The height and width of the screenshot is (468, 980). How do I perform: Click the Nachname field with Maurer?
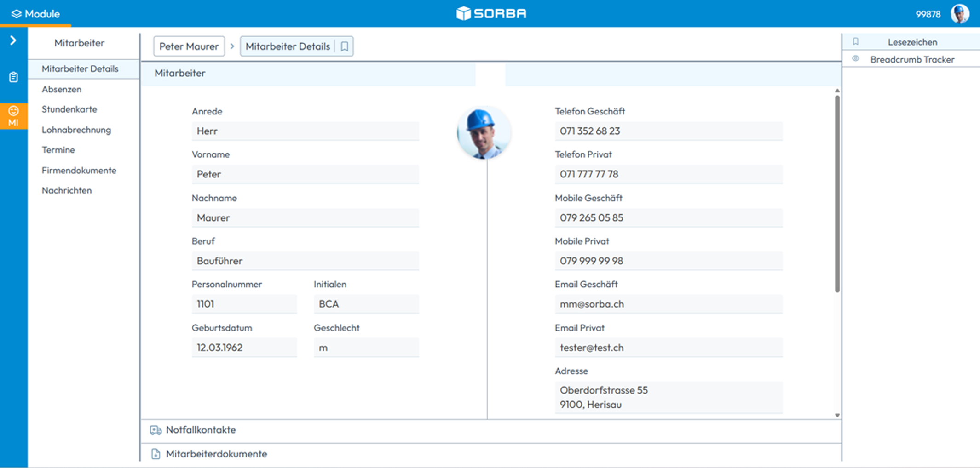305,218
